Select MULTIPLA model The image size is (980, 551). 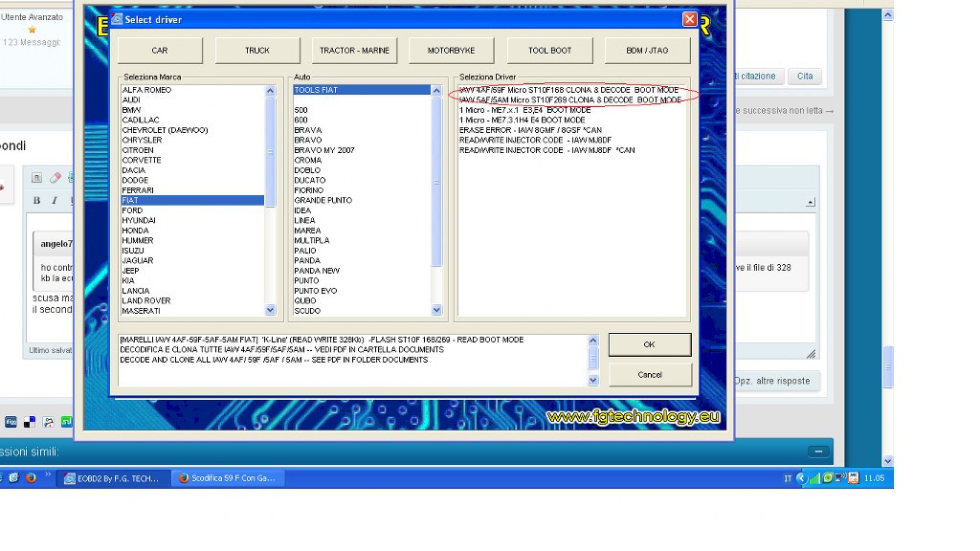pyautogui.click(x=312, y=240)
